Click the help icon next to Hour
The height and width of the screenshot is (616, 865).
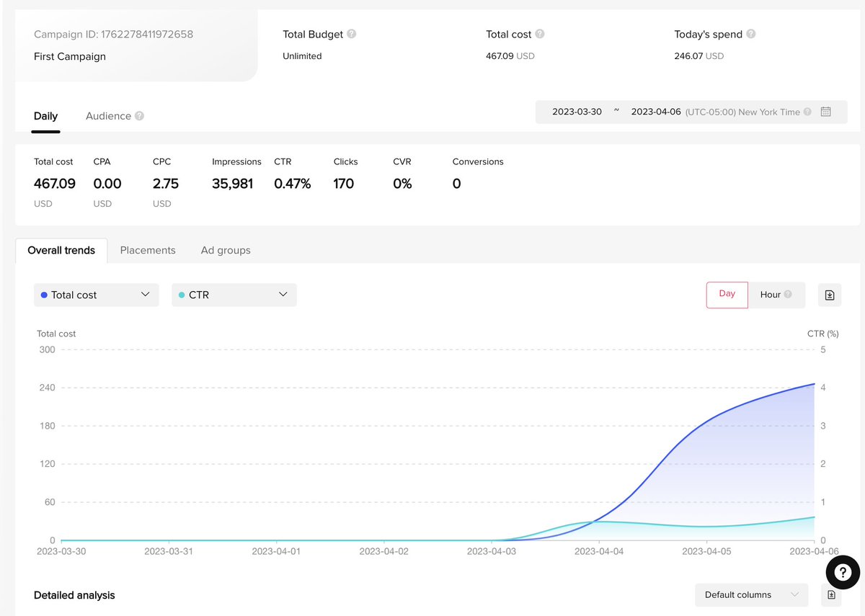point(788,295)
